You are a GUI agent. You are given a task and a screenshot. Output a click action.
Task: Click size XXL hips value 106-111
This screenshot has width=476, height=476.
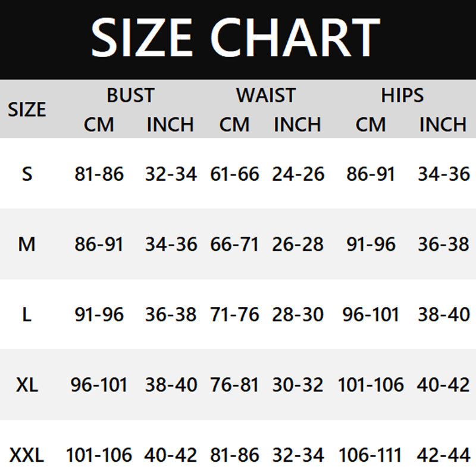coord(371,456)
